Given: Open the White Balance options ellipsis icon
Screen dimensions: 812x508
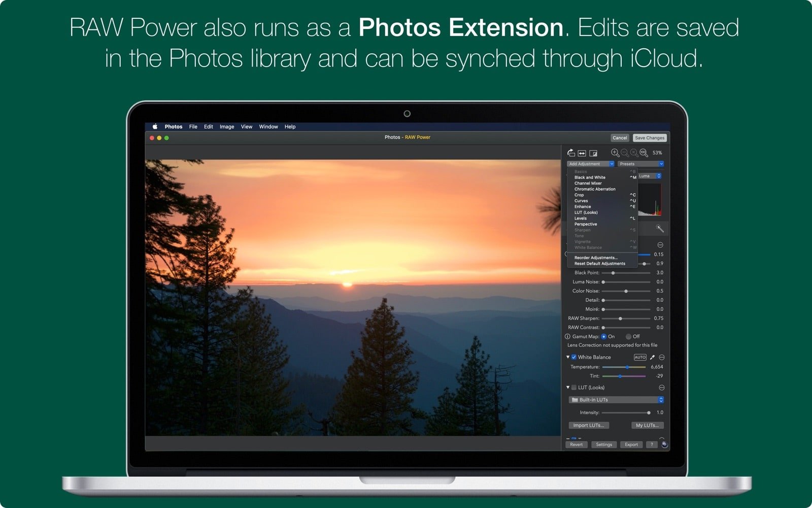Looking at the screenshot, I should tap(662, 357).
